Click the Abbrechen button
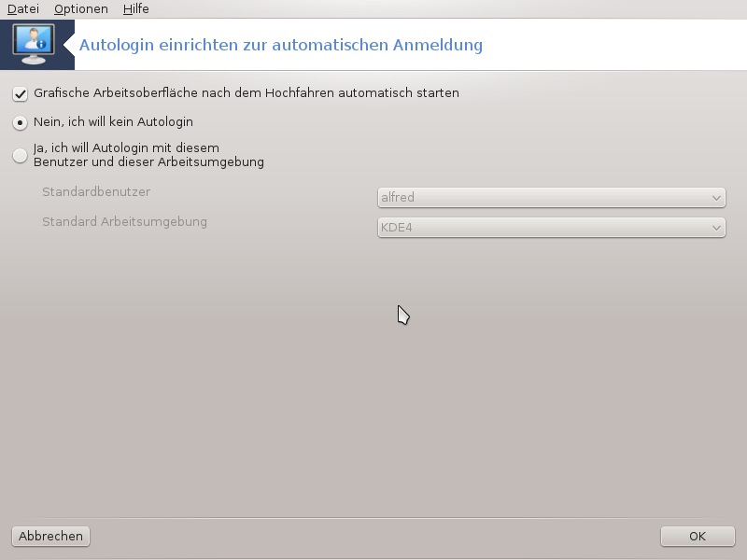747x560 pixels. (x=50, y=536)
